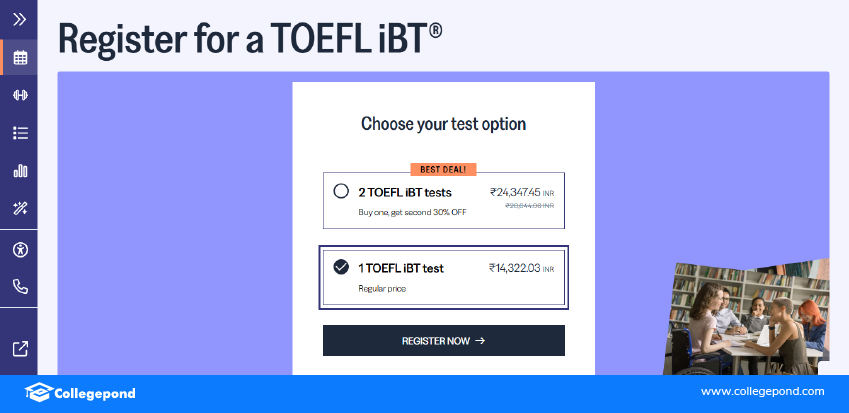
Task: Click the magic wand icon
Action: coord(19,208)
